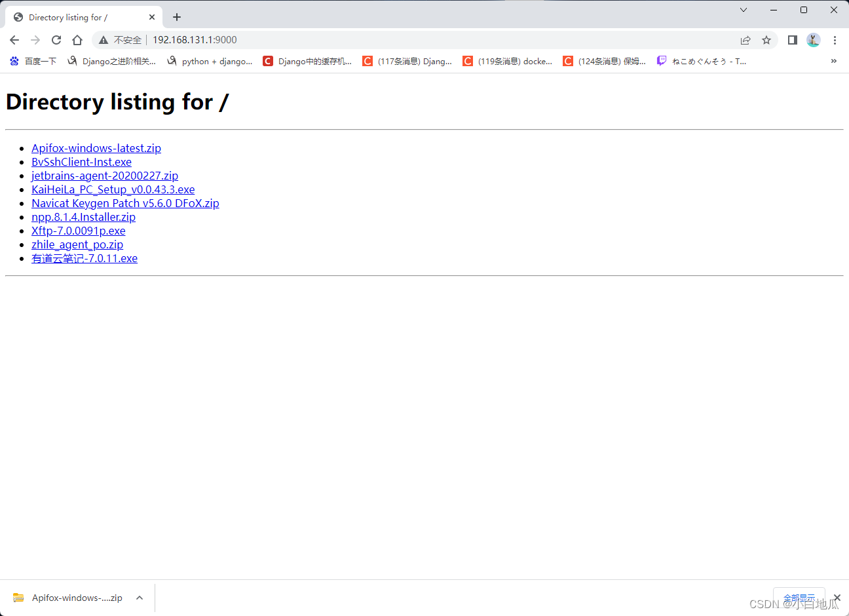This screenshot has height=616, width=849.
Task: Share this page using share icon
Action: [x=745, y=40]
